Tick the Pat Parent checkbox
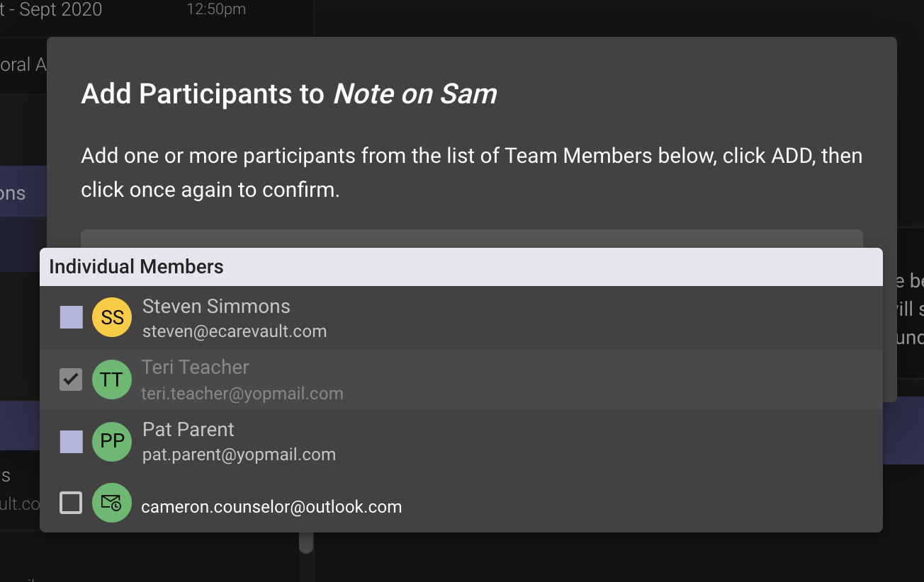Screen dimensions: 924x582 click(x=71, y=442)
